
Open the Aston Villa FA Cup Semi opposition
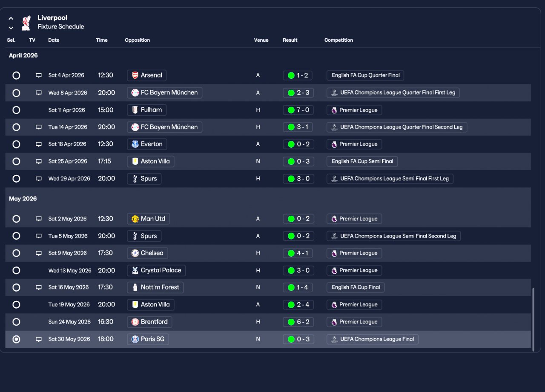pyautogui.click(x=151, y=161)
